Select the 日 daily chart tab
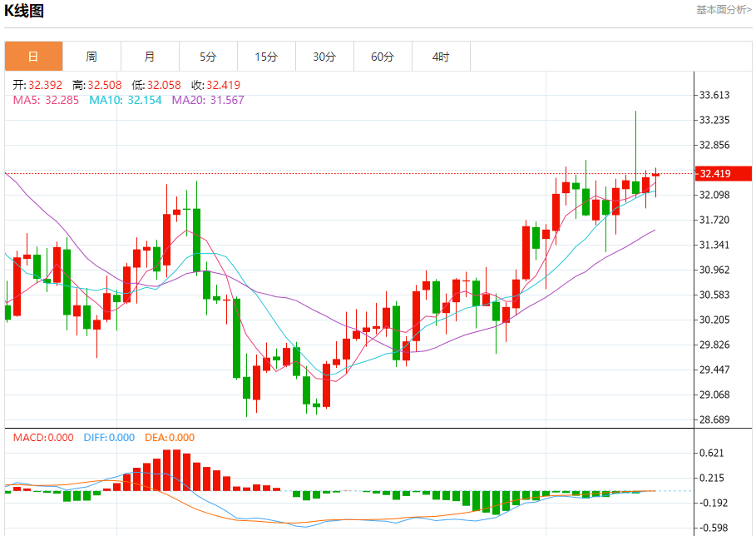 click(x=33, y=57)
